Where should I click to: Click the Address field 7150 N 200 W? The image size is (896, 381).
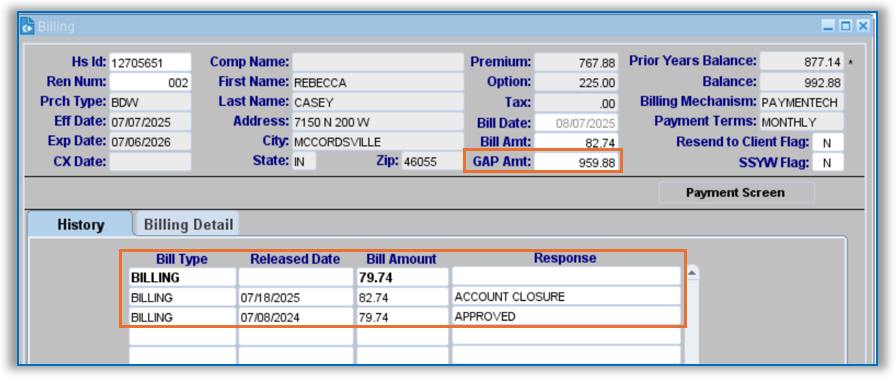pos(378,122)
